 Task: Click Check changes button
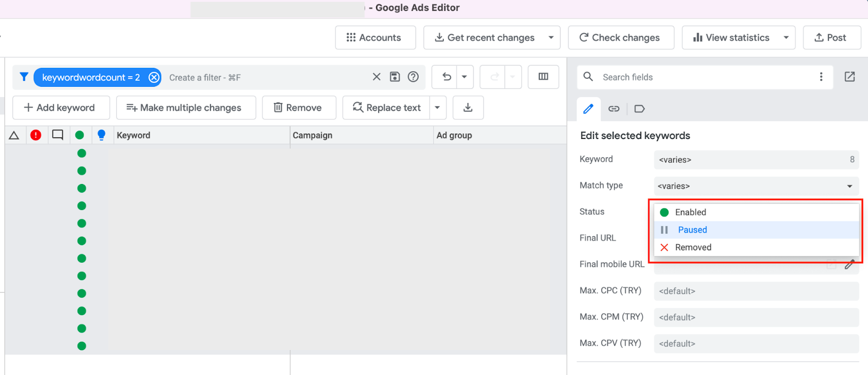(621, 37)
